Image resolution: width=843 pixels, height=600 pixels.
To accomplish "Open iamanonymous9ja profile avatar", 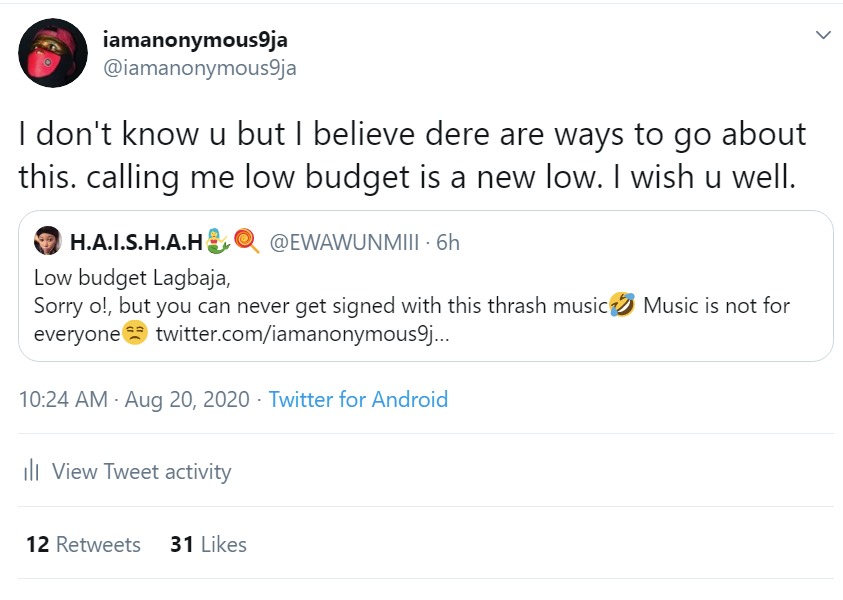I will tap(53, 53).
